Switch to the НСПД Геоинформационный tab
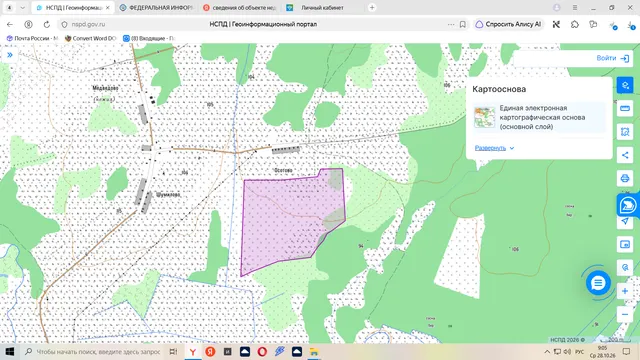This screenshot has width=640, height=360. point(73,8)
